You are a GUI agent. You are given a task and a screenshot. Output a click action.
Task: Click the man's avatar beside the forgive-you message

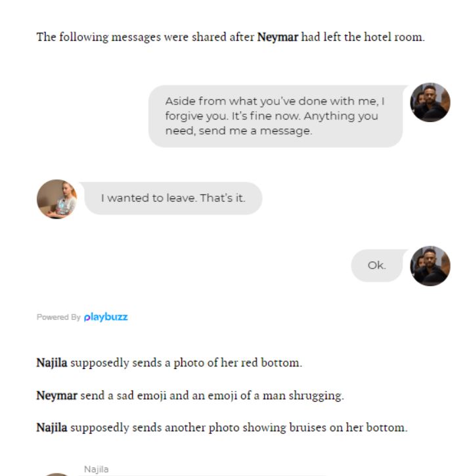pos(430,102)
